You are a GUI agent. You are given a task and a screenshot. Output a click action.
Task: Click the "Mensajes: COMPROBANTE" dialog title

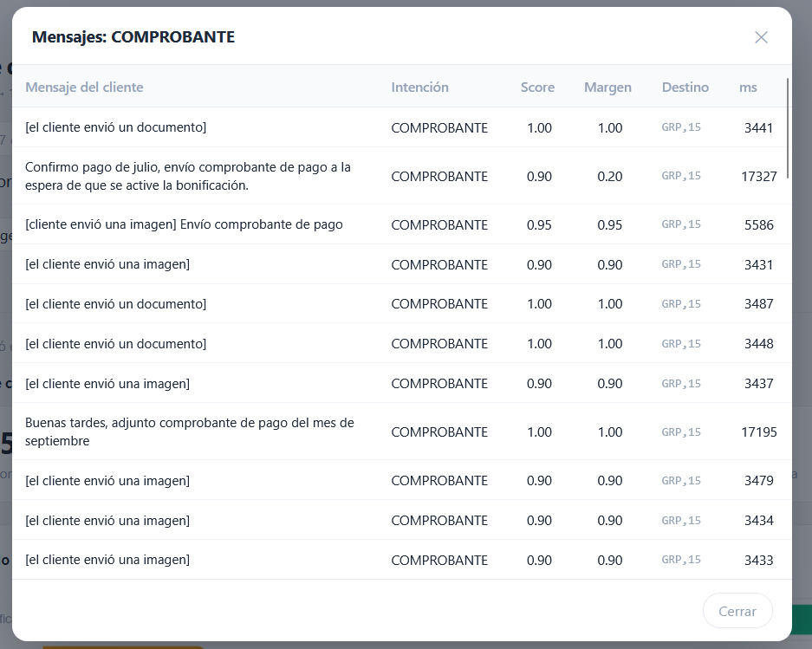point(133,36)
